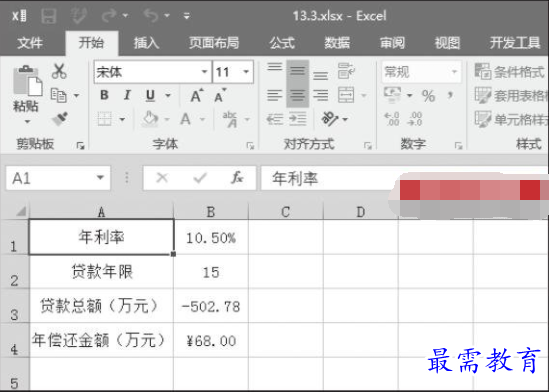549x392 pixels.
Task: Apply Comma Style format
Action: click(450, 94)
